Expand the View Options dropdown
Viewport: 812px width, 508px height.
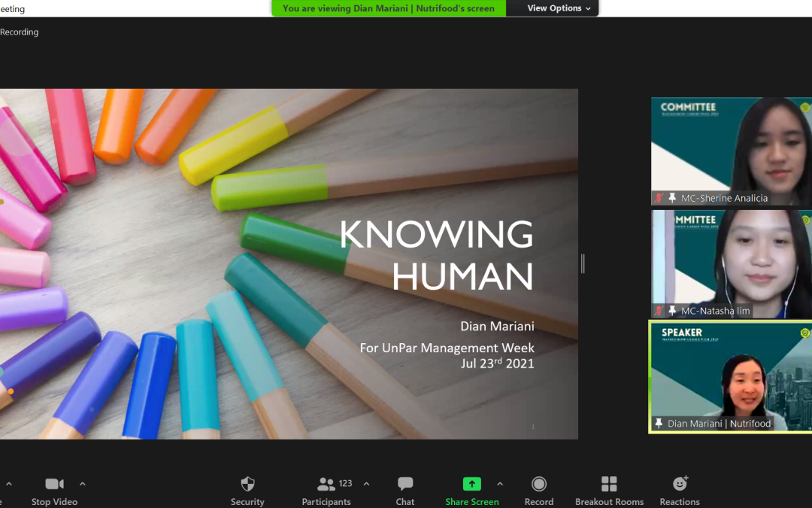coord(559,8)
